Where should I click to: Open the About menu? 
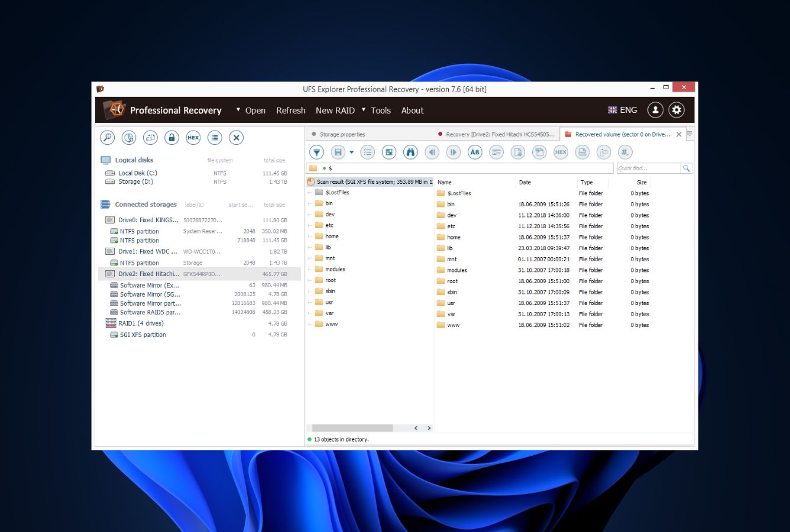[x=413, y=111]
